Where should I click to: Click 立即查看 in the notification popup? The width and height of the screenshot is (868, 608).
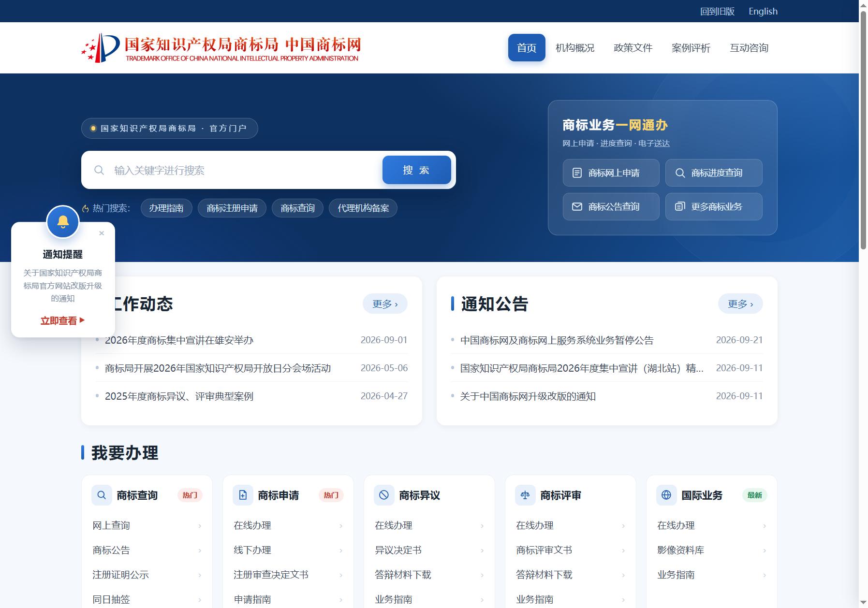[x=63, y=321]
